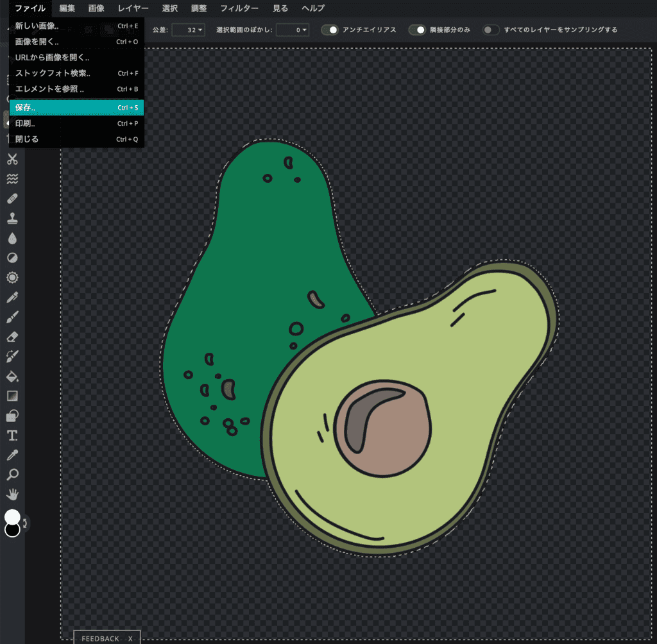This screenshot has height=644, width=657.
Task: Select the Clone stamp tool
Action: point(12,218)
